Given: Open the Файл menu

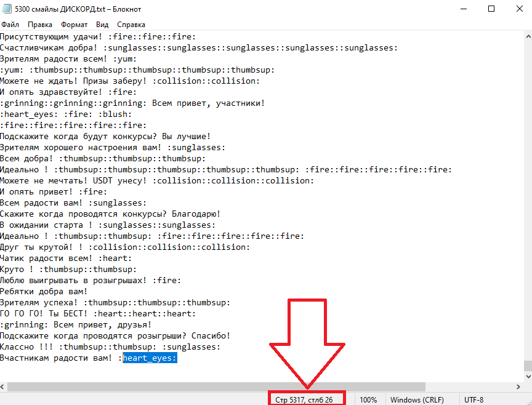Looking at the screenshot, I should point(10,25).
